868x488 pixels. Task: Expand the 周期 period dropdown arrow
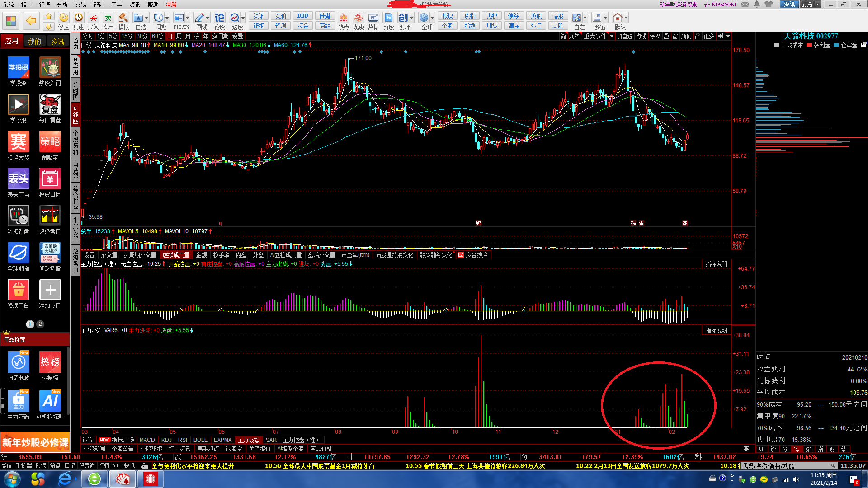[167, 18]
